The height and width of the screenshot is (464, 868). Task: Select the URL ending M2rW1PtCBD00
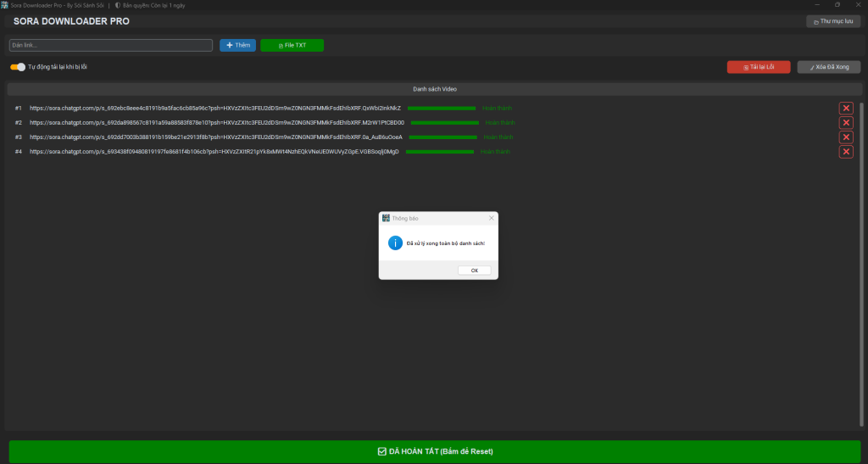(x=217, y=122)
